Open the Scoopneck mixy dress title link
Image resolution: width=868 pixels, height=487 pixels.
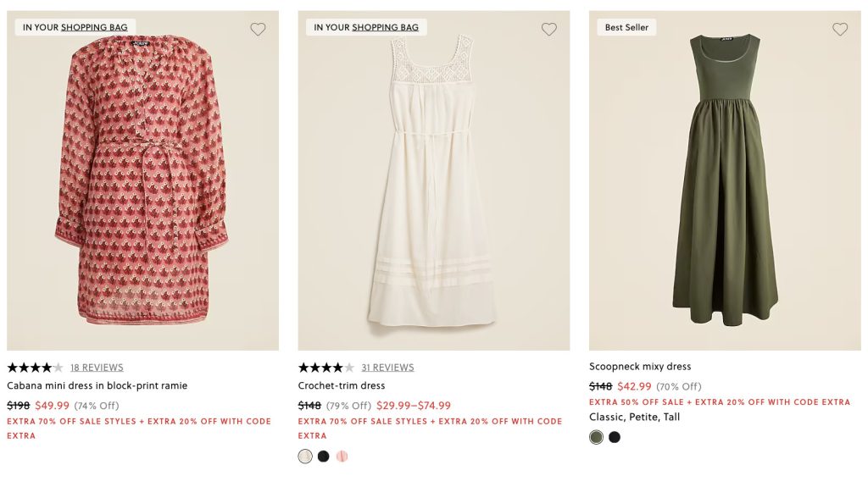pyautogui.click(x=640, y=367)
